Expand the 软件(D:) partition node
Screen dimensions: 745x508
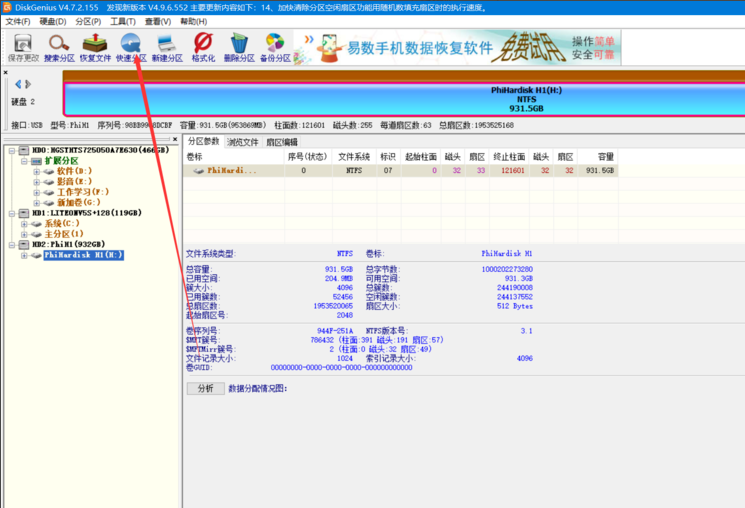click(x=37, y=171)
